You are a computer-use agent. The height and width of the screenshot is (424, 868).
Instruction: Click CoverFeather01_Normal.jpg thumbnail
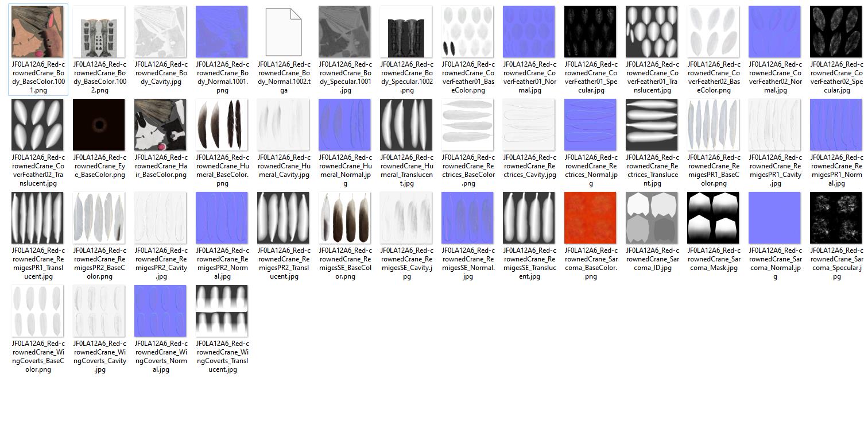click(529, 32)
